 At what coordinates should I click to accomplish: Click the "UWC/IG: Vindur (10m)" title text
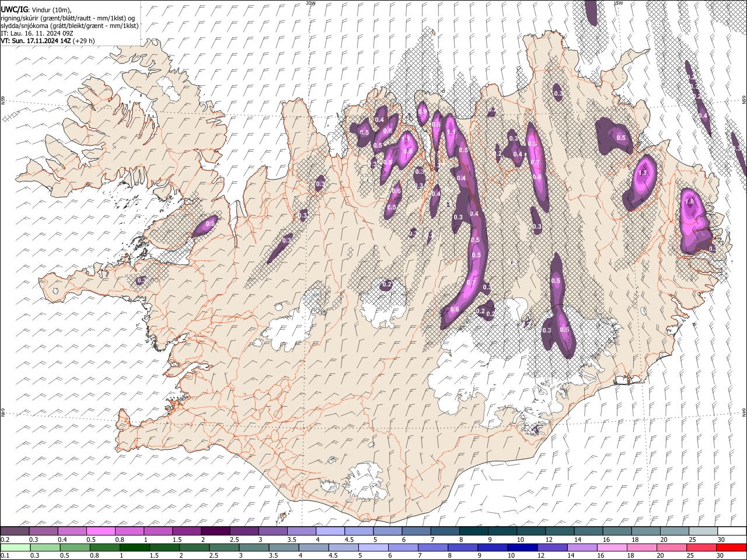[36, 9]
